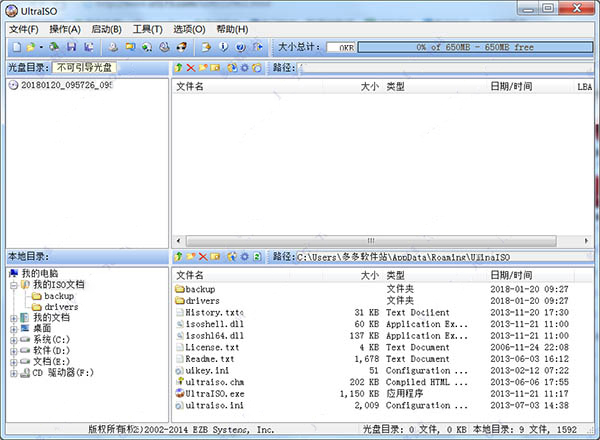Image resolution: width=600 pixels, height=440 pixels.
Task: Click the Make CD/DVD Image icon
Action: pyautogui.click(x=112, y=47)
